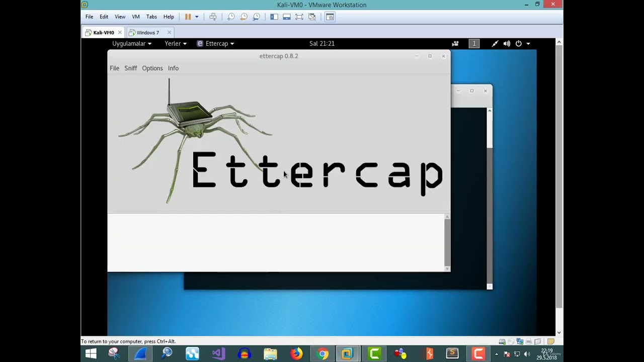Open the snapshot manager

[256, 17]
